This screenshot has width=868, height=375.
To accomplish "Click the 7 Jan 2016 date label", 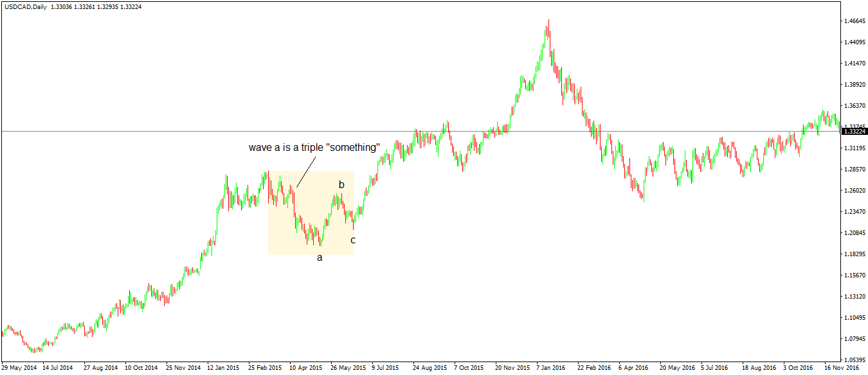I will point(552,369).
